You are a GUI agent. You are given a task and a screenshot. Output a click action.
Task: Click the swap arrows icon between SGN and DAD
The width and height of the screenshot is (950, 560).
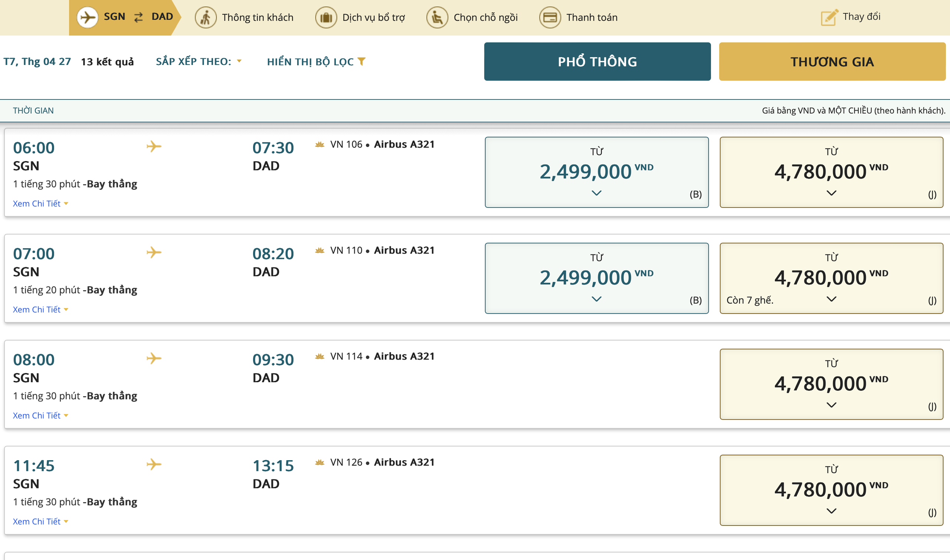click(x=138, y=17)
